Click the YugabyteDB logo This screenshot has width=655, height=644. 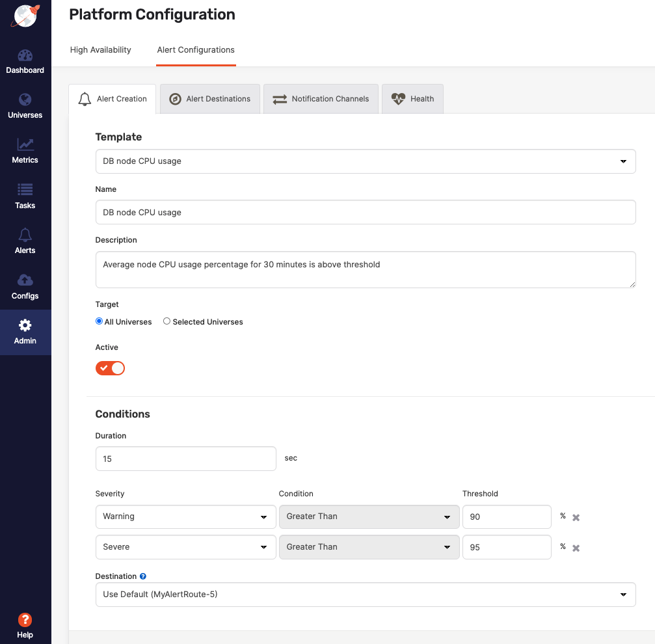[25, 16]
